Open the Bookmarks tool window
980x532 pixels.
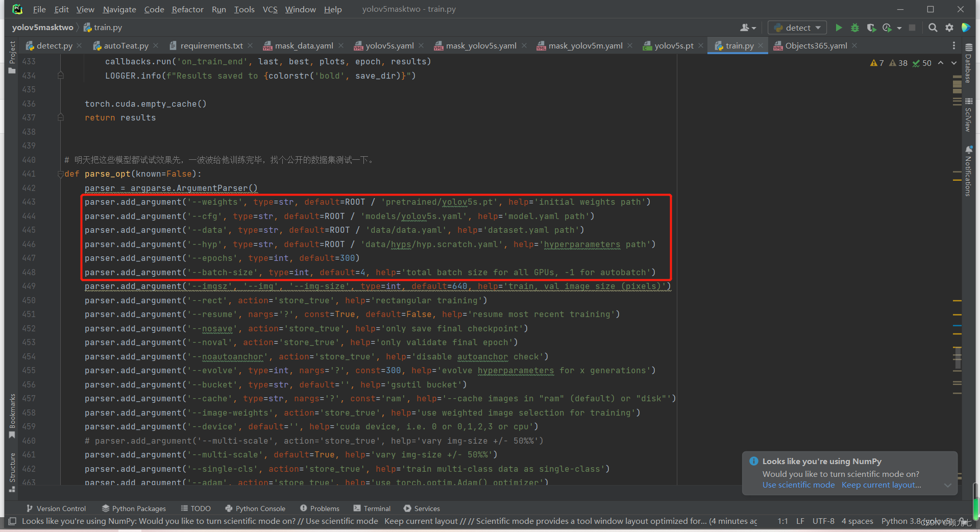[x=12, y=416]
